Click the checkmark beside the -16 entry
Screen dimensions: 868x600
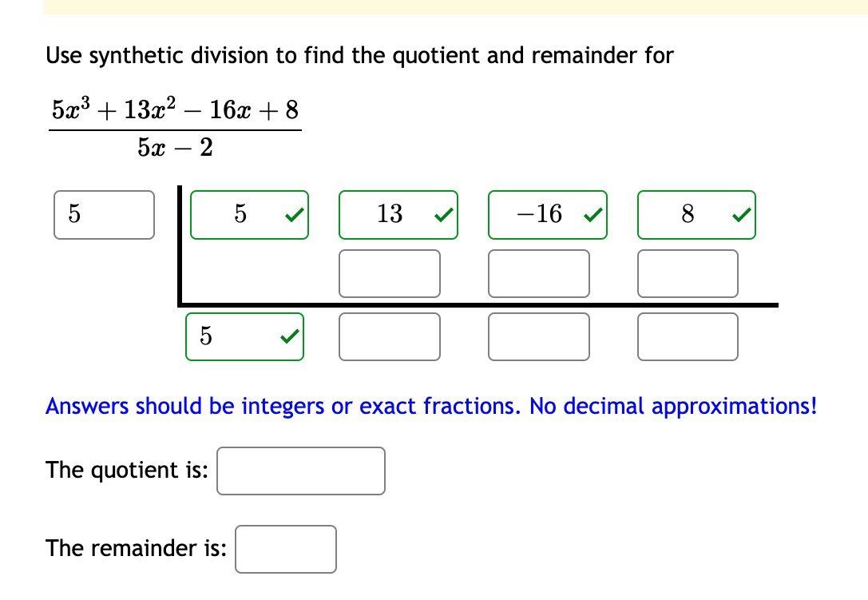coord(592,214)
